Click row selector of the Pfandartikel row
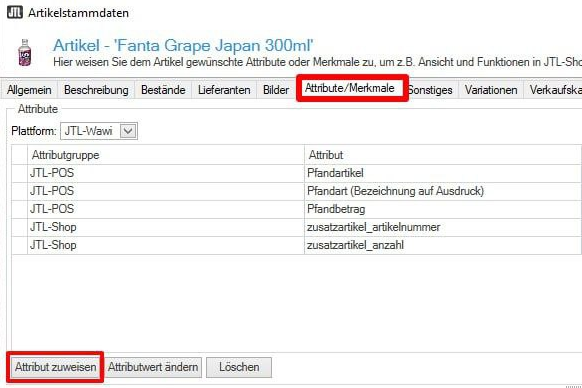 (x=19, y=173)
